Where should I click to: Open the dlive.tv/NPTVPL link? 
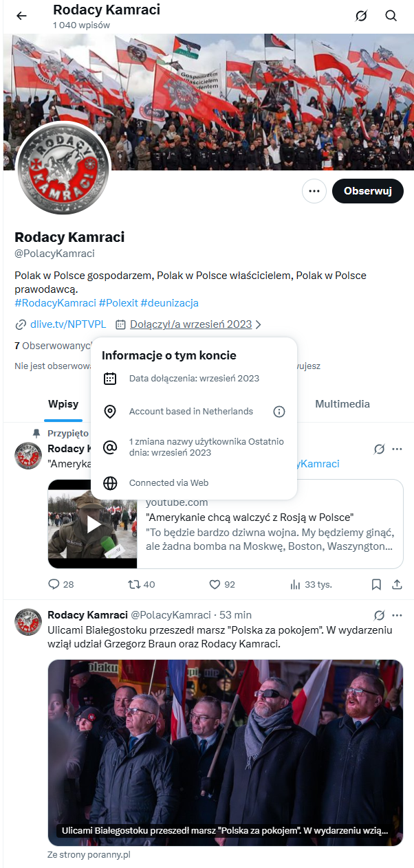pos(68,324)
